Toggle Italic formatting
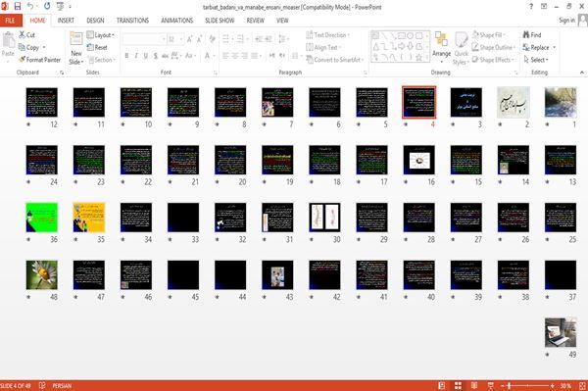 pos(136,56)
